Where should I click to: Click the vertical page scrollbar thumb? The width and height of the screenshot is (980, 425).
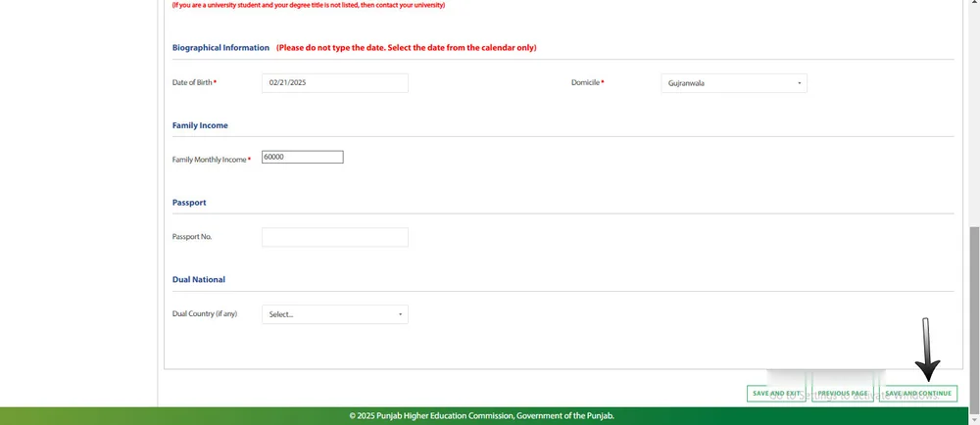click(974, 318)
